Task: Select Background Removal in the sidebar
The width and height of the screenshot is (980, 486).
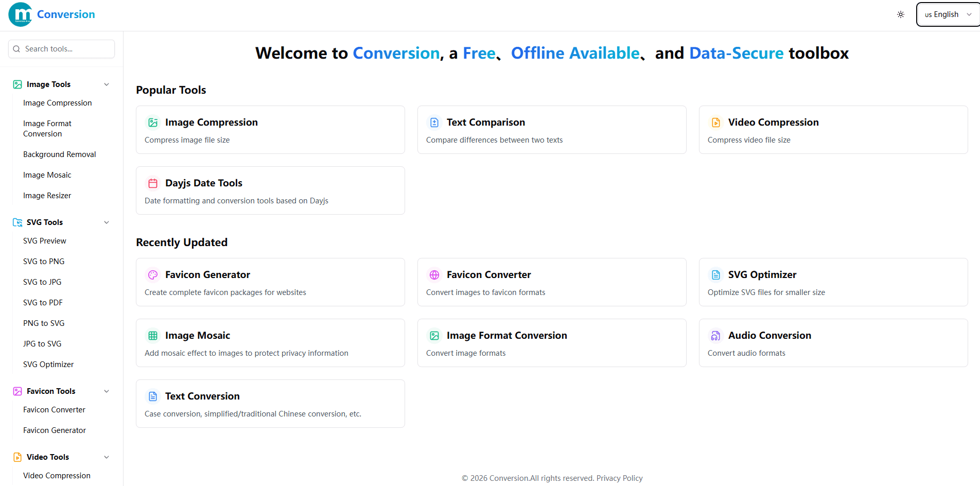Action: click(59, 154)
